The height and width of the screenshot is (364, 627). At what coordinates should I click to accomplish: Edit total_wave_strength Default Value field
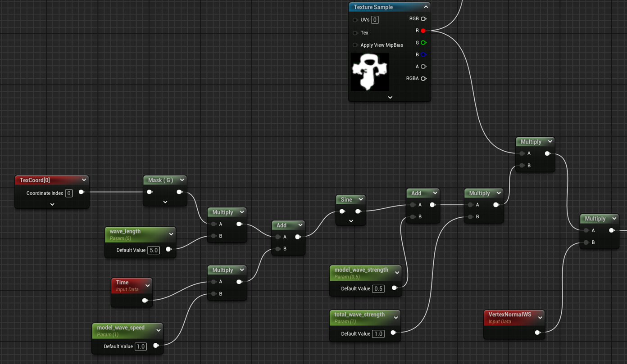click(378, 334)
